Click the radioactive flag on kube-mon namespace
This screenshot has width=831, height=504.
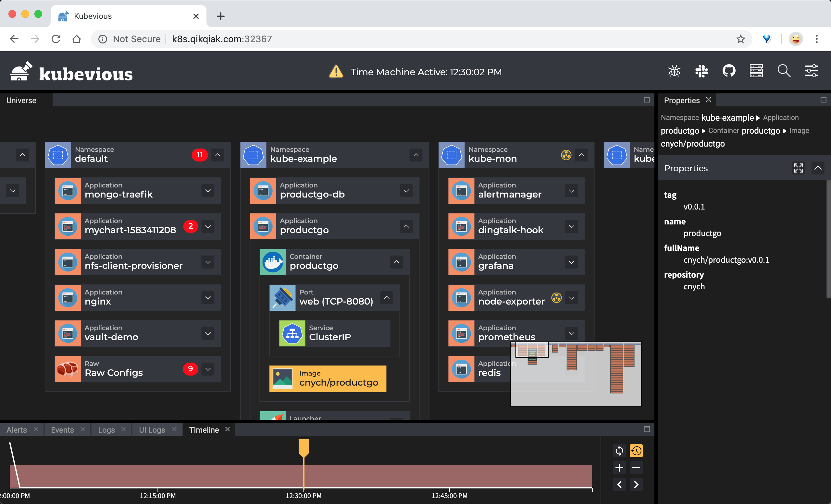pos(566,155)
